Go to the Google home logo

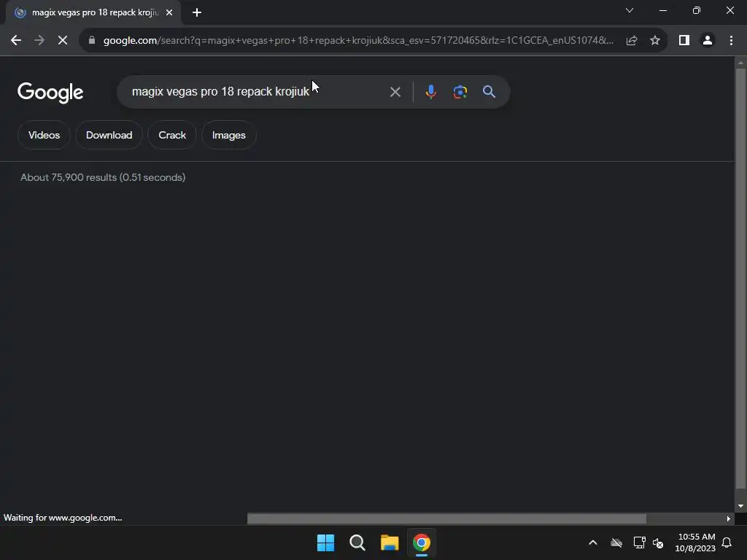click(x=50, y=93)
